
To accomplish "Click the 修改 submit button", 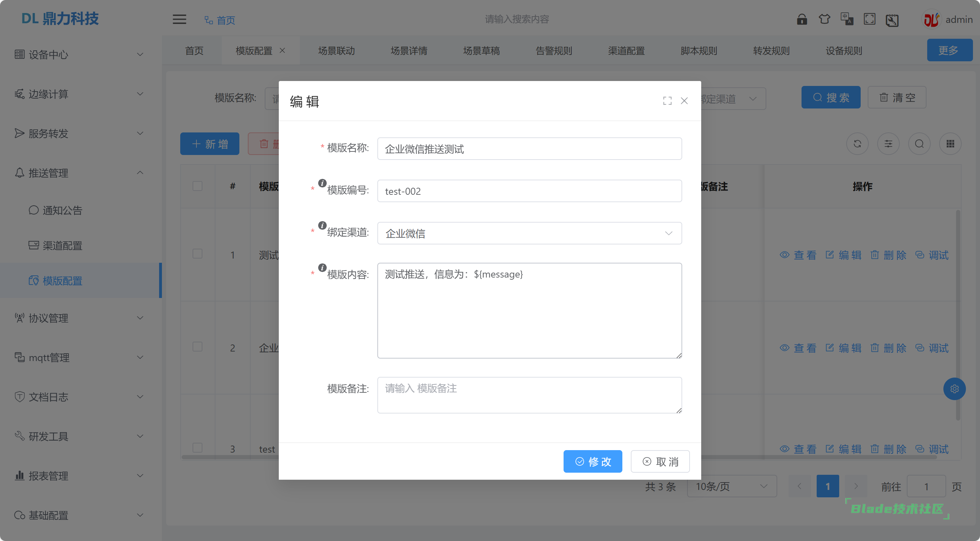I will (592, 461).
